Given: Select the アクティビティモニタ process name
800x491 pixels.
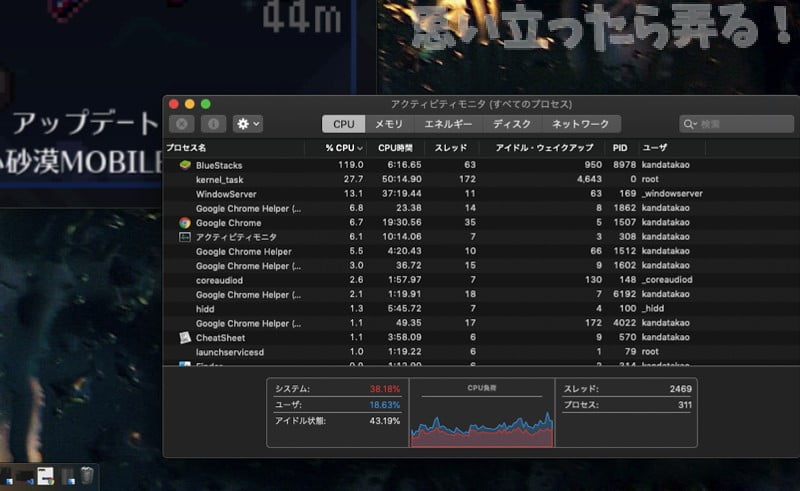Looking at the screenshot, I should [x=236, y=237].
